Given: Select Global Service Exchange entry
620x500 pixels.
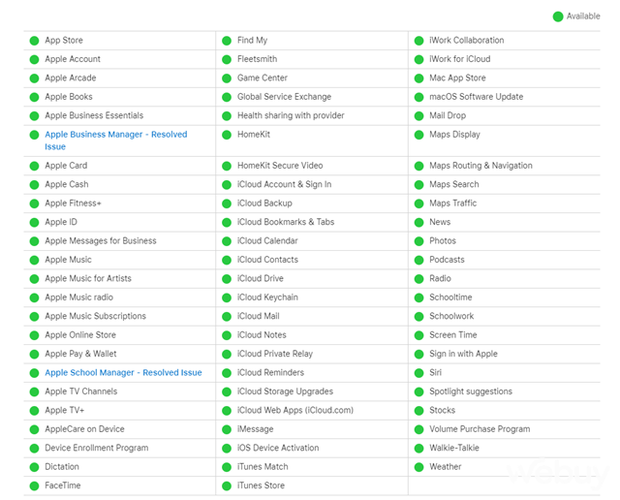Looking at the screenshot, I should (284, 97).
